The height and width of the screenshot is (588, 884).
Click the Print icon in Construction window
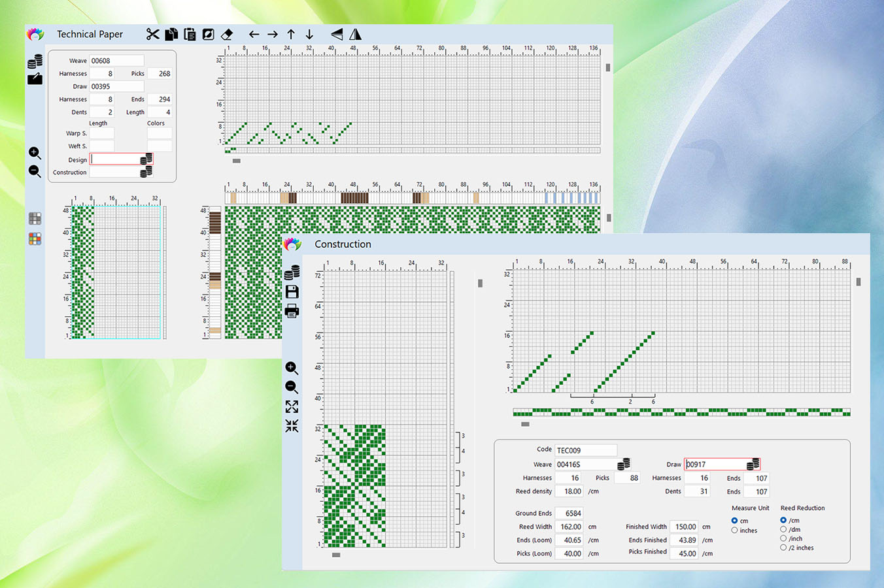(292, 311)
